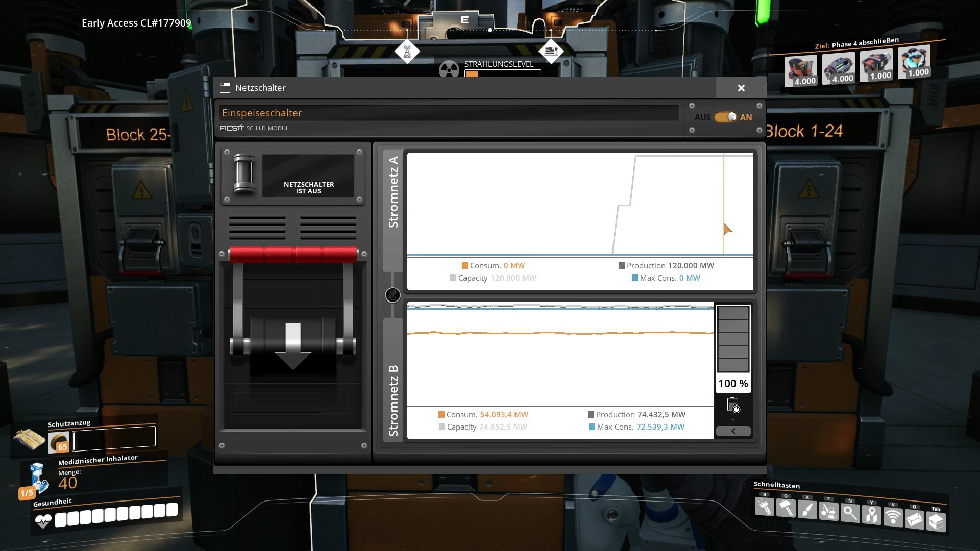
Task: Click the battery charge timer icon
Action: [733, 405]
